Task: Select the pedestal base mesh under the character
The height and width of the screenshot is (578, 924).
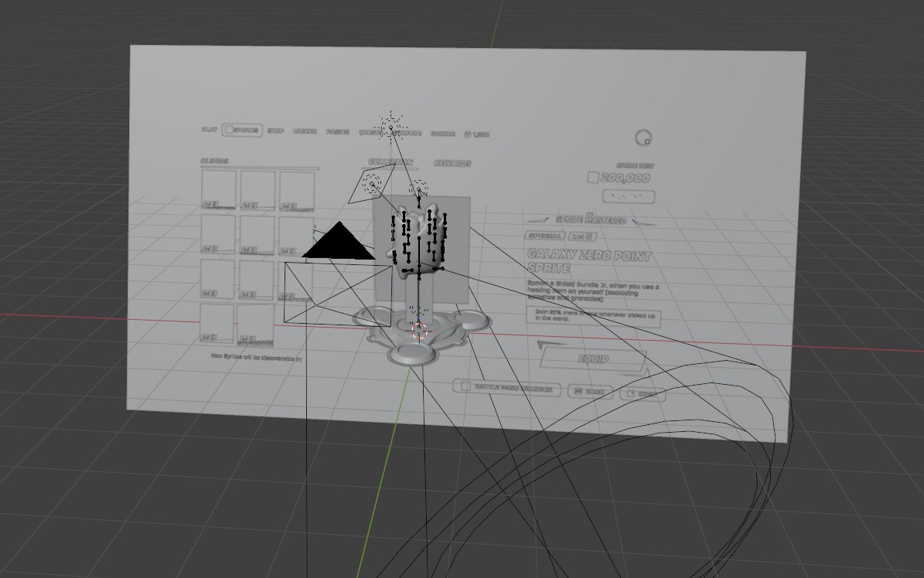Action: tap(421, 335)
